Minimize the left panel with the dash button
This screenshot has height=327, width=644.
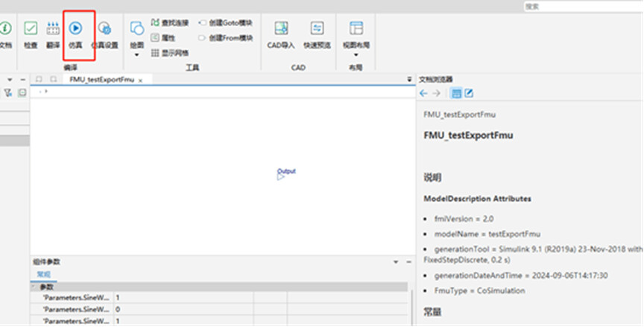pos(23,80)
